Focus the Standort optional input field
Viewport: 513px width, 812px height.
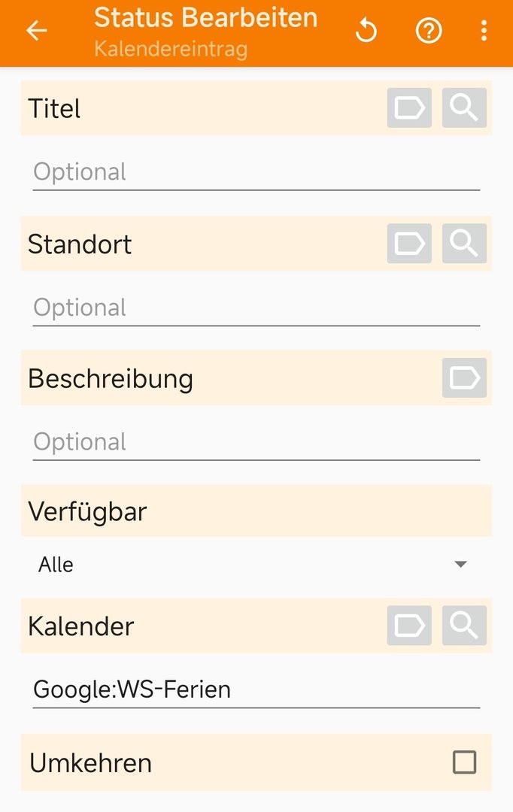click(256, 308)
